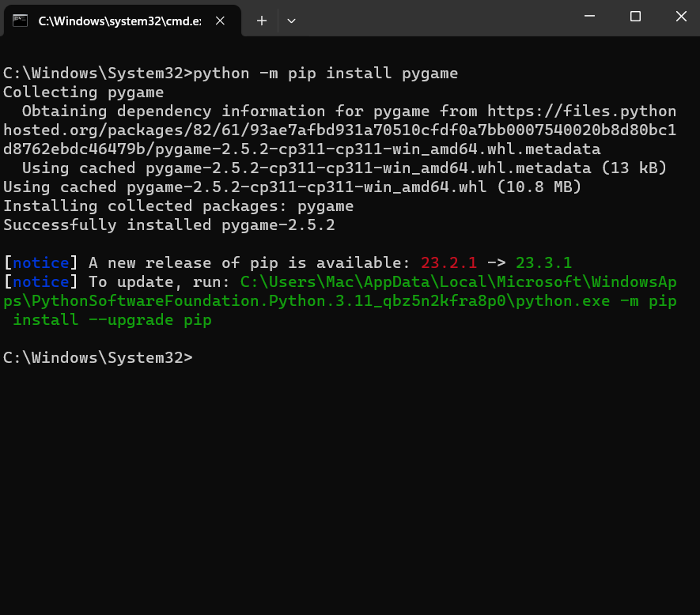Click the second blue 'notice' label
Viewport: 700px width, 615px height.
[40, 282]
